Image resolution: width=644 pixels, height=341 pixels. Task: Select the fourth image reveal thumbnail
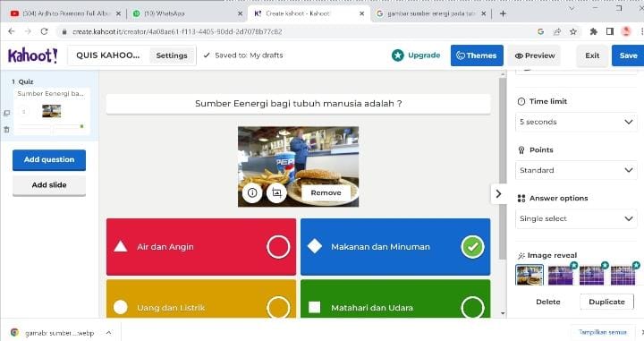click(623, 275)
